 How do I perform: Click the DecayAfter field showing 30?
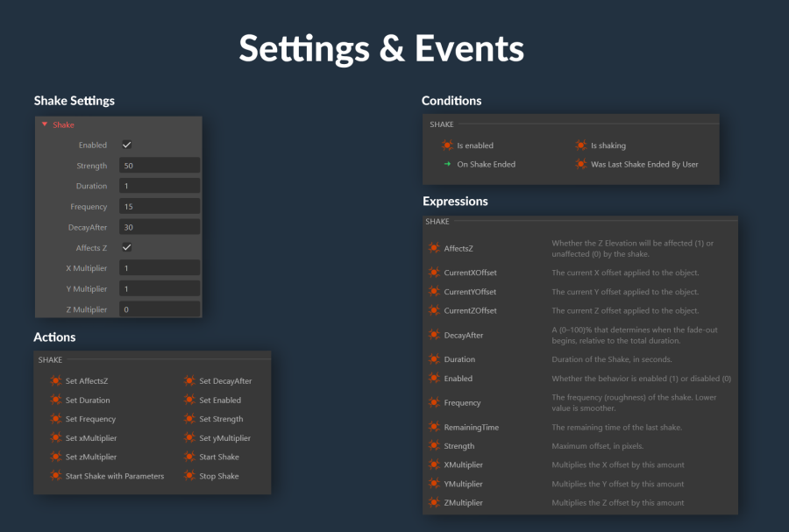click(160, 227)
